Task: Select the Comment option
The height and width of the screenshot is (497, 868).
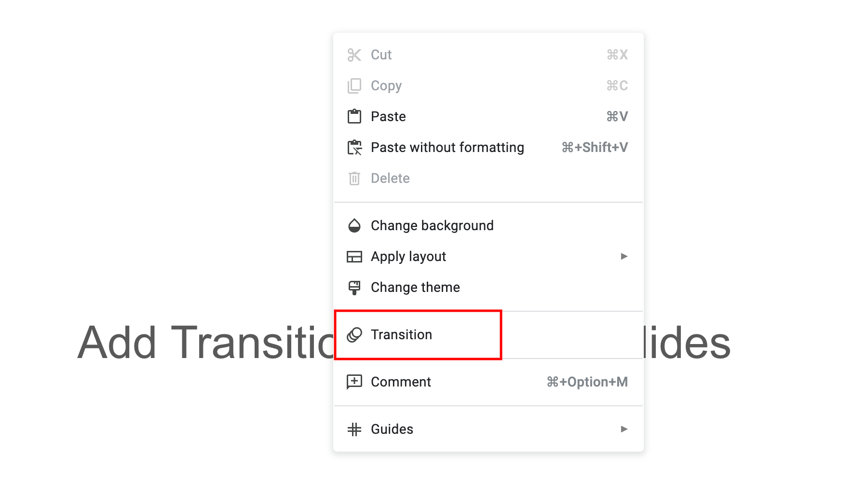Action: click(x=401, y=382)
